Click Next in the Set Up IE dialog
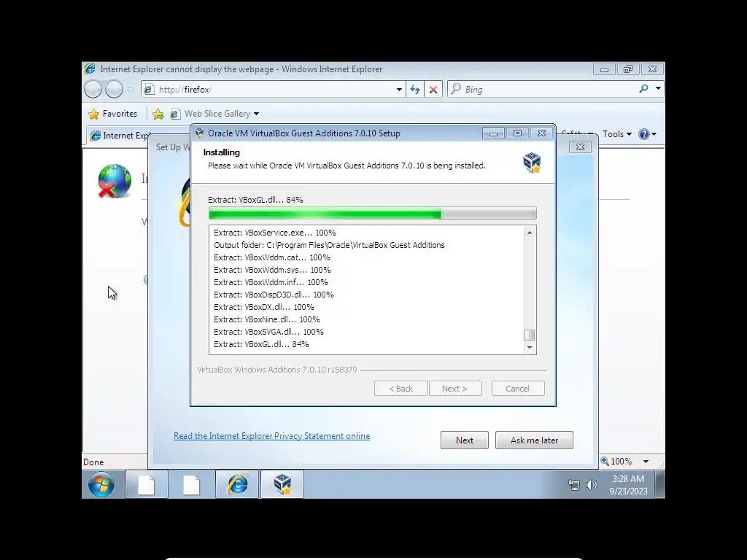The image size is (747, 560). [x=465, y=440]
